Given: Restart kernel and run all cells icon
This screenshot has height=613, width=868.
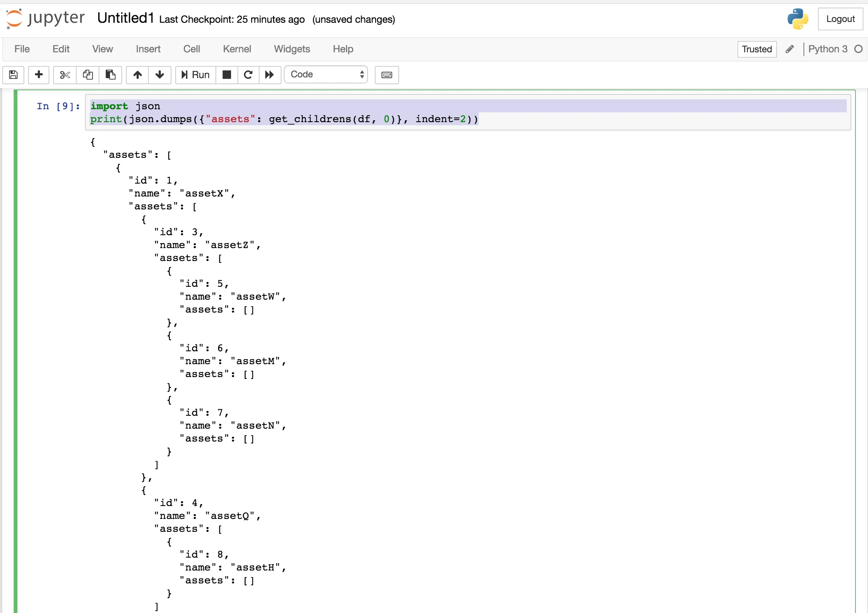Looking at the screenshot, I should tap(270, 75).
